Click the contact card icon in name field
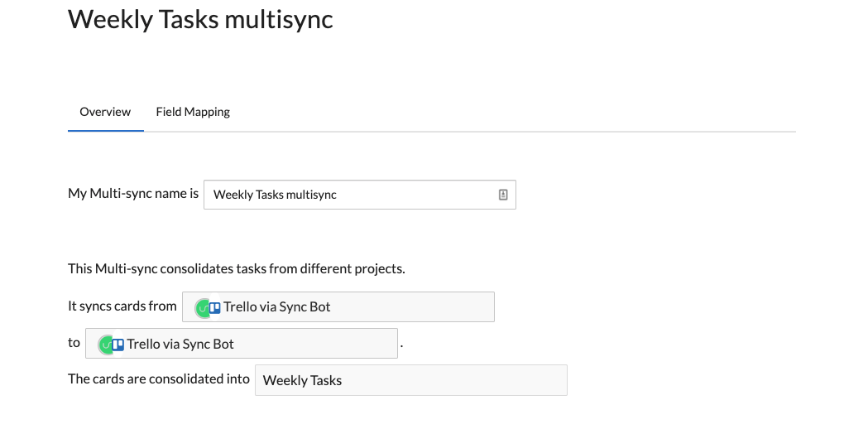The image size is (868, 434). click(x=502, y=195)
